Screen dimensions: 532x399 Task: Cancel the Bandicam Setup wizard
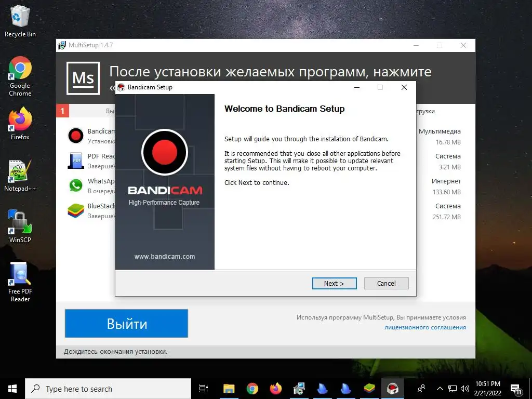[x=386, y=283]
